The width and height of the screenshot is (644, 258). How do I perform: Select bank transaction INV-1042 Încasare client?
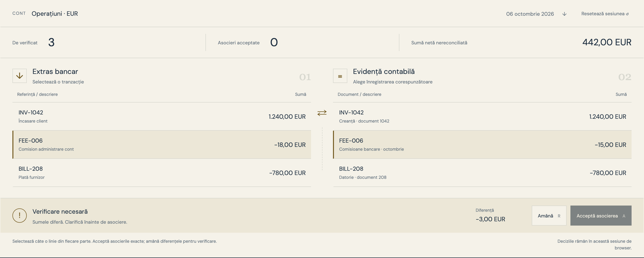(x=162, y=117)
